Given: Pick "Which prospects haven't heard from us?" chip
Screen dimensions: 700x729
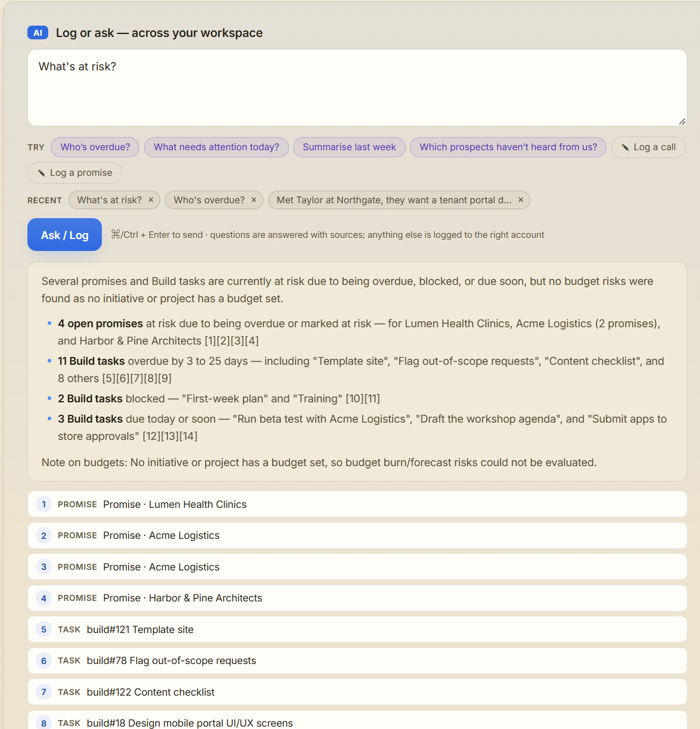Looking at the screenshot, I should (508, 147).
